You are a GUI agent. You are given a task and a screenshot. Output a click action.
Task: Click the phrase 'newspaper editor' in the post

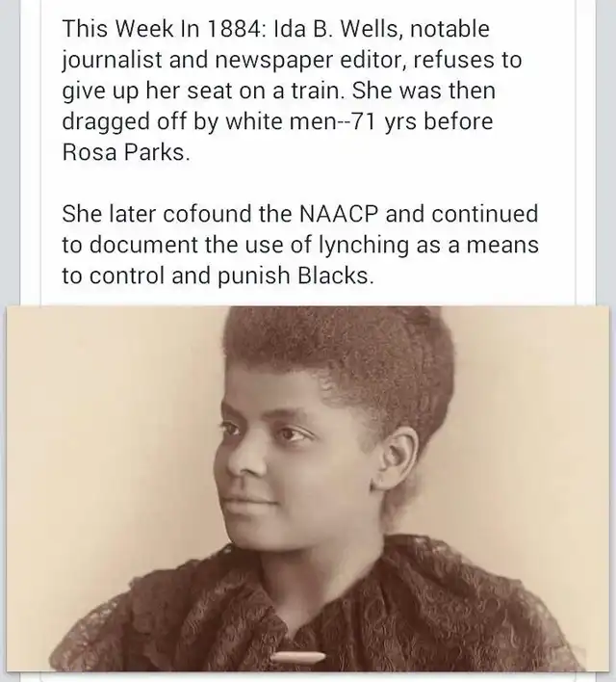(x=310, y=61)
